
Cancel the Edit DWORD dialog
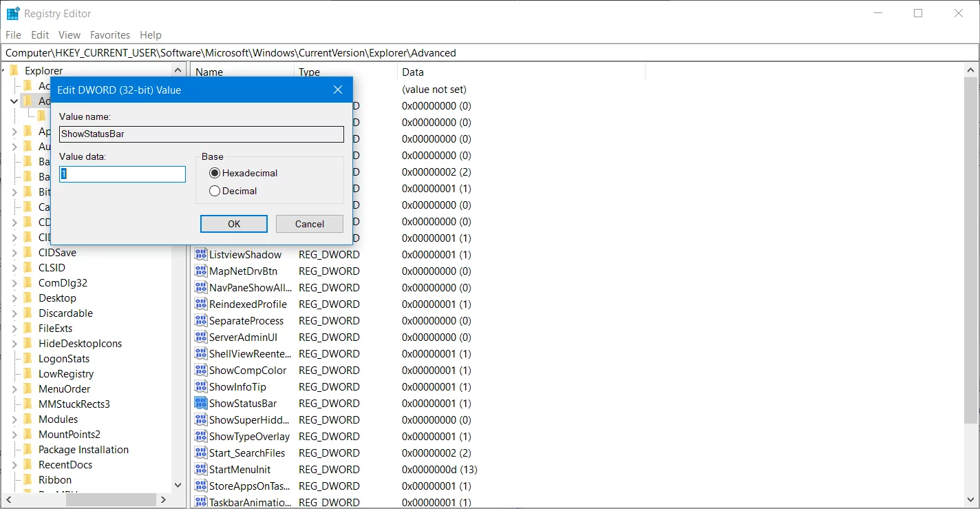click(310, 224)
